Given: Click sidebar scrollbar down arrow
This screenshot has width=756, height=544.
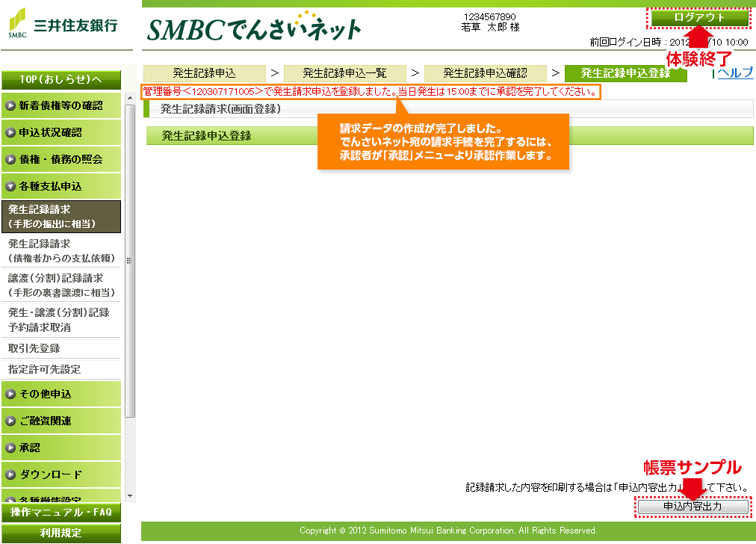Looking at the screenshot, I should pyautogui.click(x=130, y=495).
